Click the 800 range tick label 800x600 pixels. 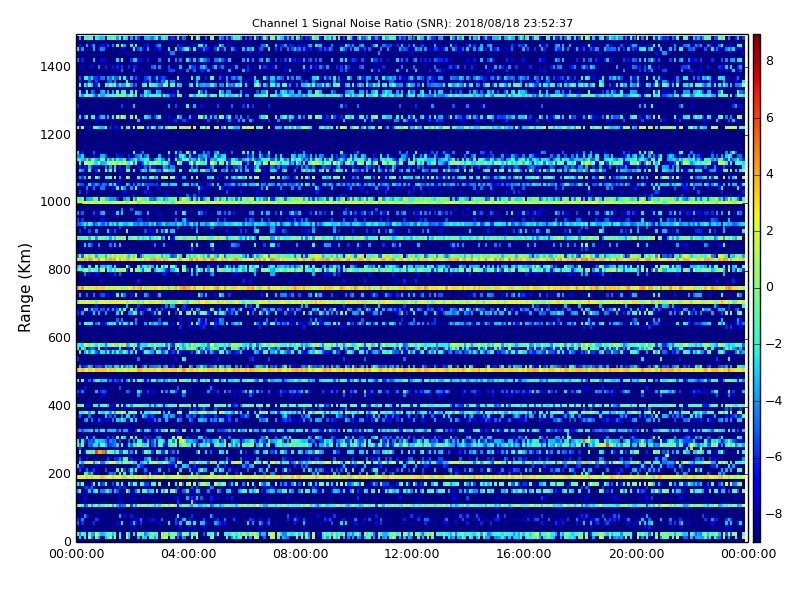pos(59,270)
